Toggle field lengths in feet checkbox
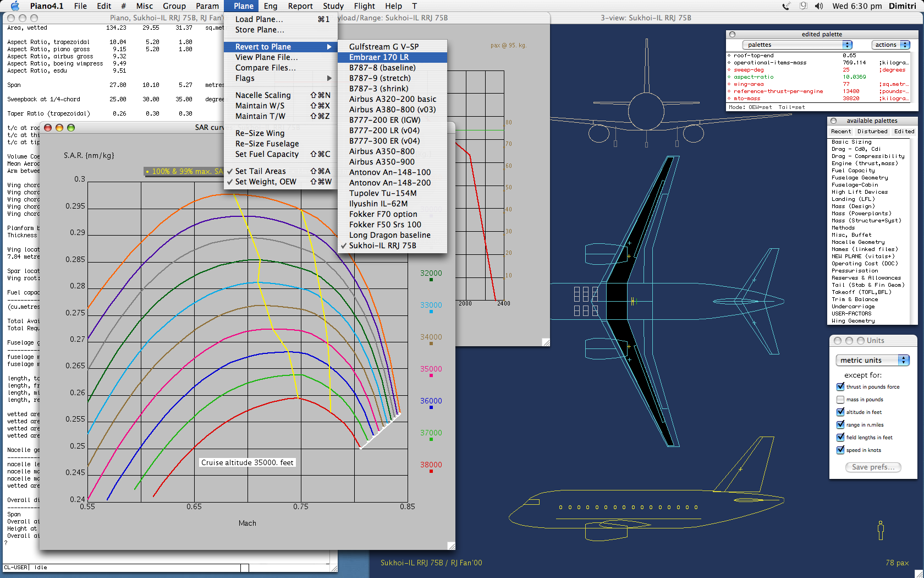Image resolution: width=924 pixels, height=578 pixels. tap(840, 438)
